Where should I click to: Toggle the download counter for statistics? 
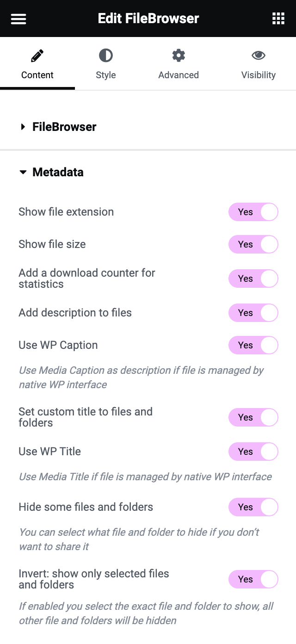[x=253, y=279]
